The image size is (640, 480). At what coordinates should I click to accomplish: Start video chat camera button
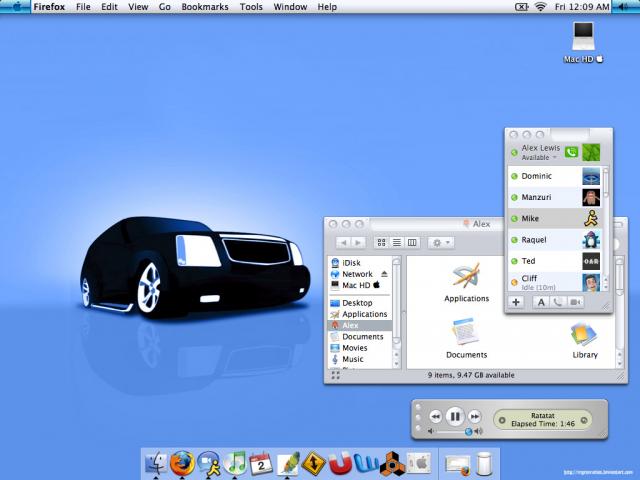(575, 302)
